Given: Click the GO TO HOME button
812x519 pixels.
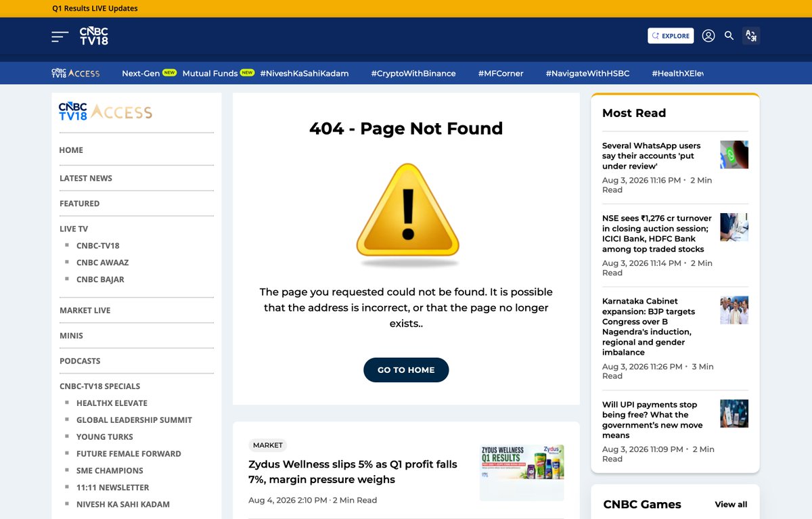Looking at the screenshot, I should tap(406, 370).
